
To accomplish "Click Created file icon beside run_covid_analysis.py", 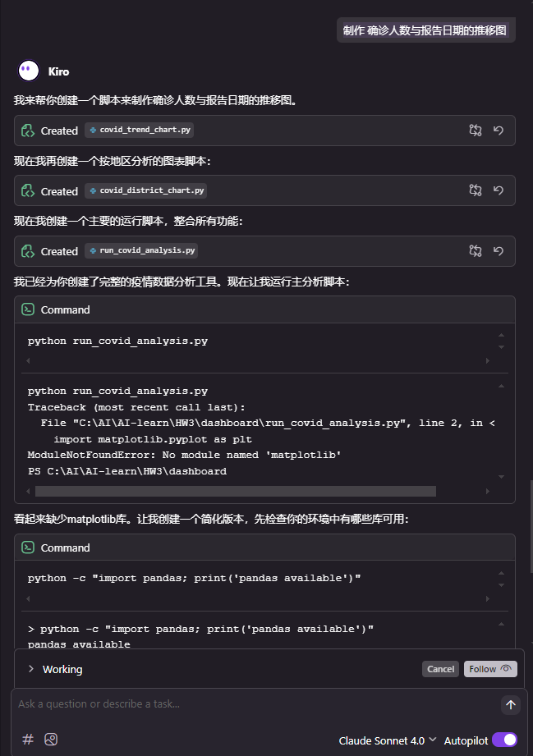I will click(28, 251).
